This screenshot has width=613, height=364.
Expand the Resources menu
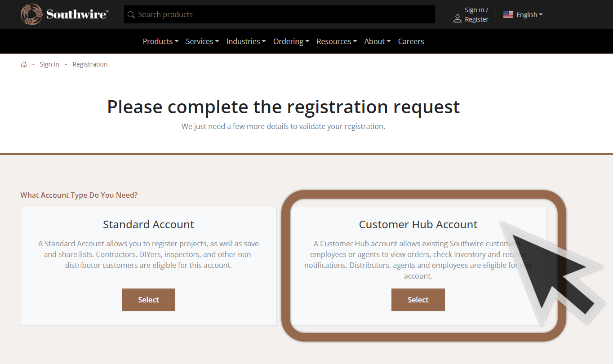click(x=337, y=41)
